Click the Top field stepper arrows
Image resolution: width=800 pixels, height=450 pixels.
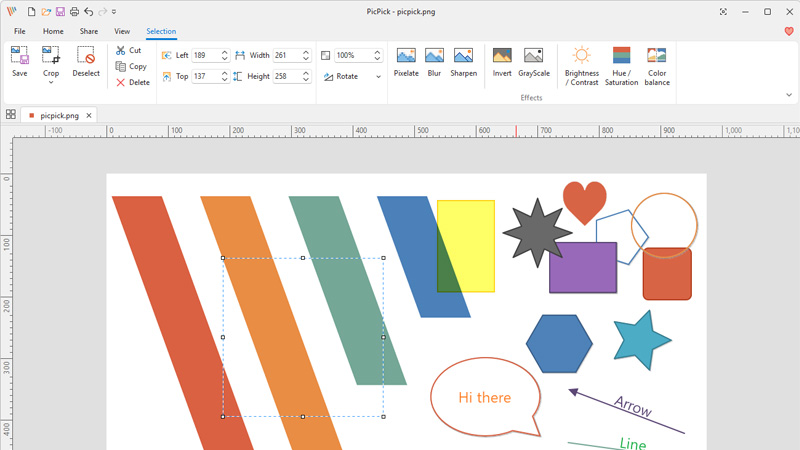[224, 76]
